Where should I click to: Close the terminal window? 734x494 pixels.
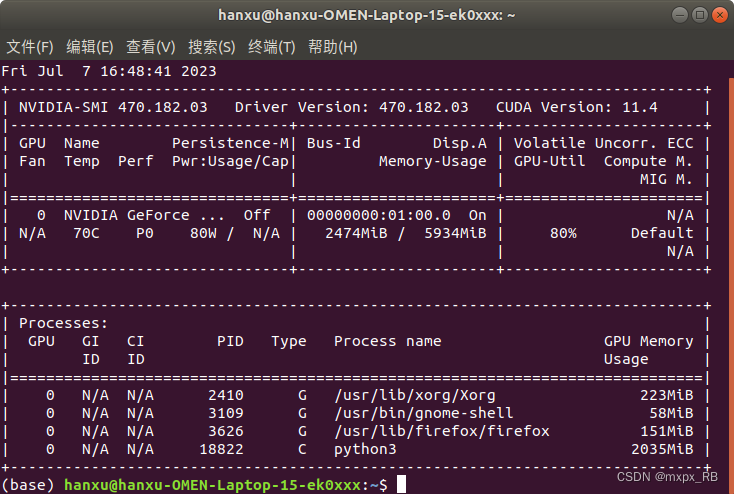pos(719,15)
